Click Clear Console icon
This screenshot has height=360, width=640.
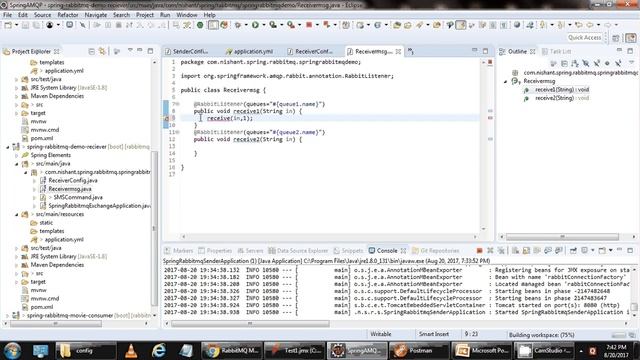516,251
